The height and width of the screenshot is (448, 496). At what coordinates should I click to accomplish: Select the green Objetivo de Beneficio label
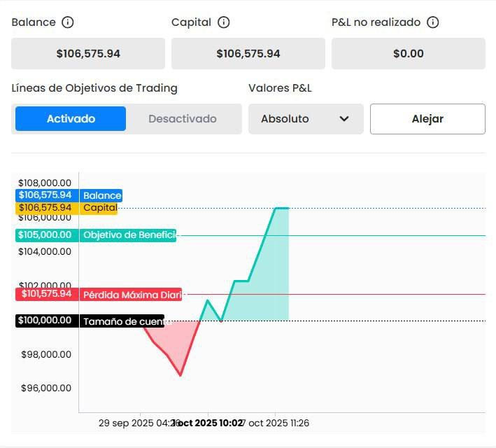[129, 235]
